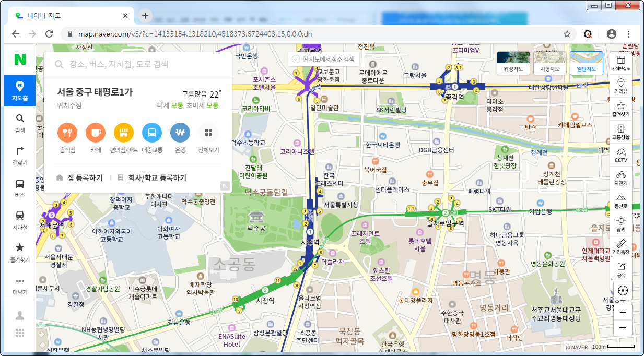Open the 버스 sidebar item
Image resolution: width=644 pixels, height=356 pixels.
tap(20, 188)
